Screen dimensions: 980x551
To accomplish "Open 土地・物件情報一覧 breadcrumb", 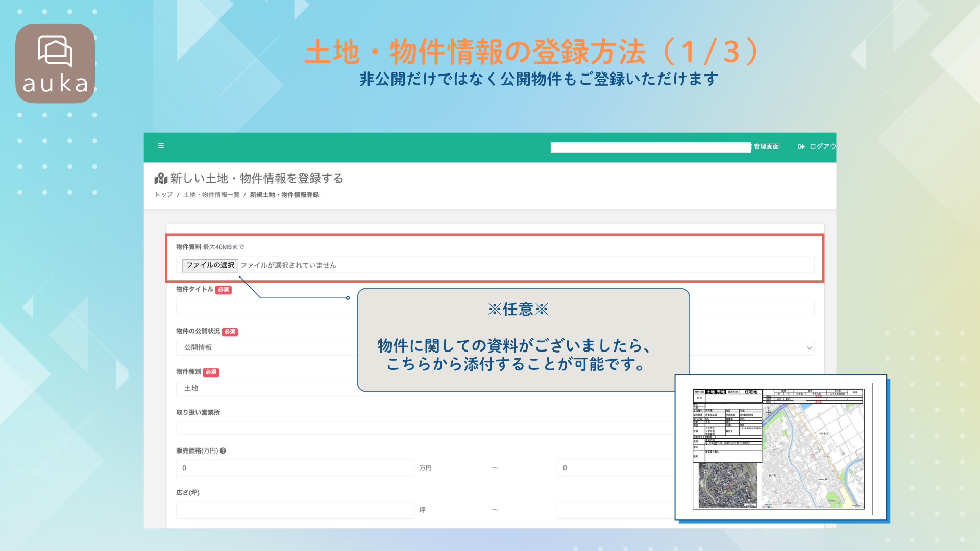I will [x=211, y=195].
